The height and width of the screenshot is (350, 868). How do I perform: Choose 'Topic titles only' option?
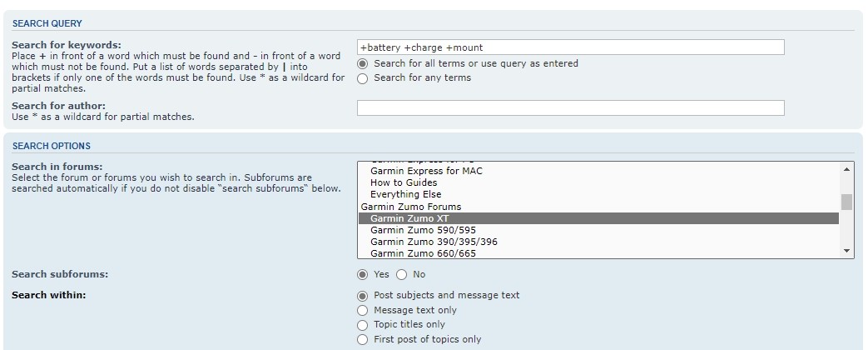[x=363, y=325]
